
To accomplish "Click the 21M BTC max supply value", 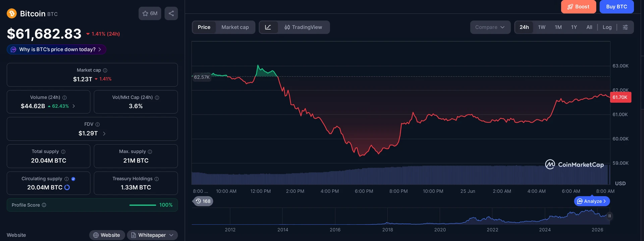I will coord(136,160).
